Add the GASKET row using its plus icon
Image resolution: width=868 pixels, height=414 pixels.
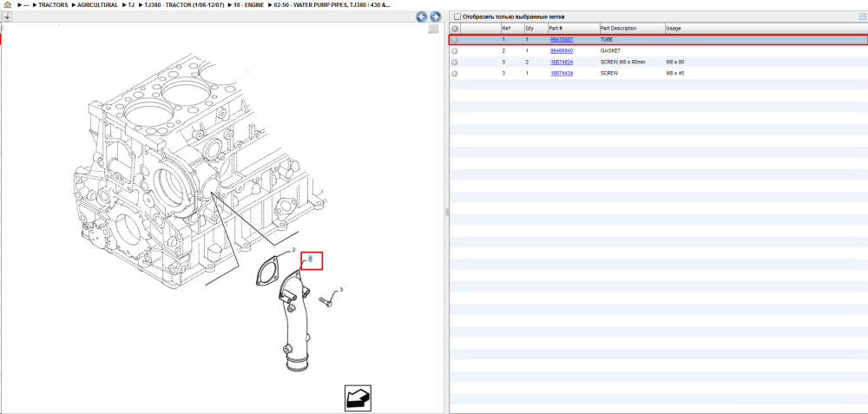[455, 51]
